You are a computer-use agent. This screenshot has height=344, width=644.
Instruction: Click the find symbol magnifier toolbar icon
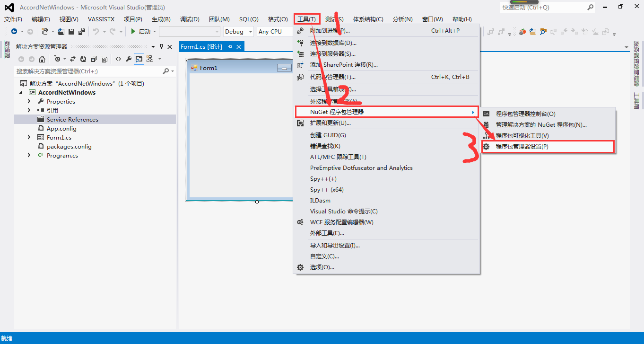pyautogui.click(x=543, y=32)
